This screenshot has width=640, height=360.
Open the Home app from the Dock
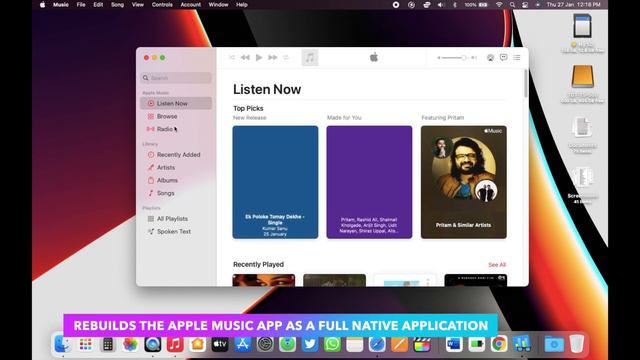tap(198, 344)
